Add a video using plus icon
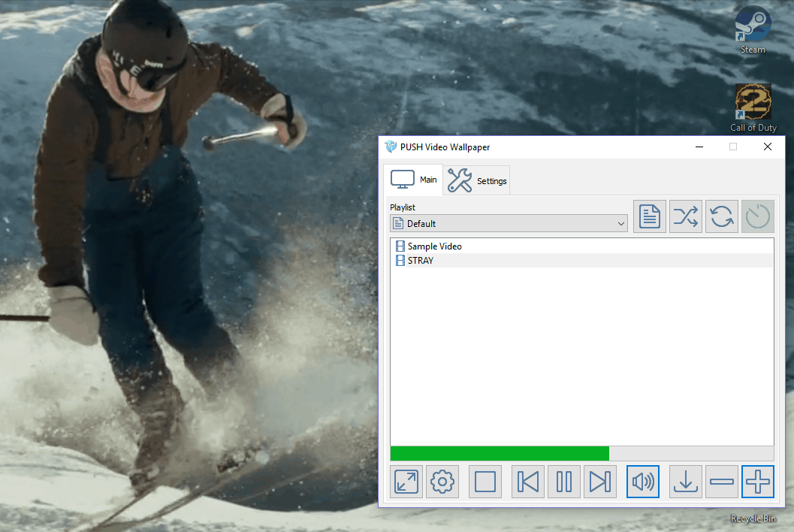This screenshot has width=794, height=532. click(758, 482)
